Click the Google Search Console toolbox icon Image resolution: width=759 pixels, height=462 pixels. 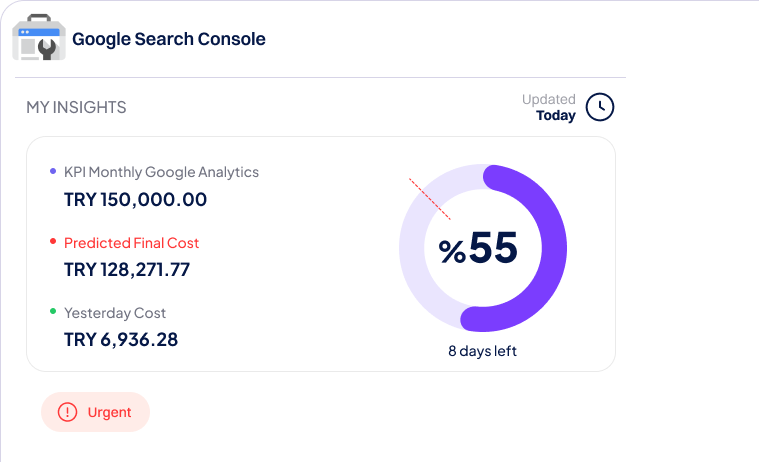(39, 37)
